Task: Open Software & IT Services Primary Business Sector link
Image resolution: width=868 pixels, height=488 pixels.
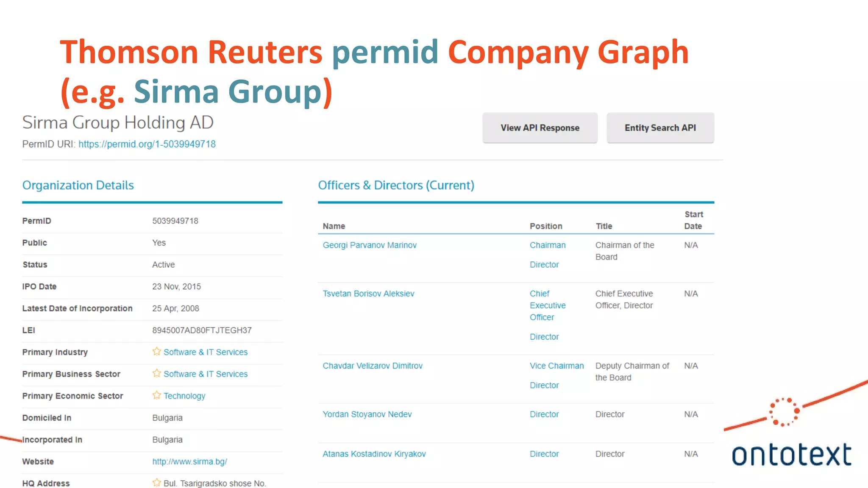Action: (206, 374)
